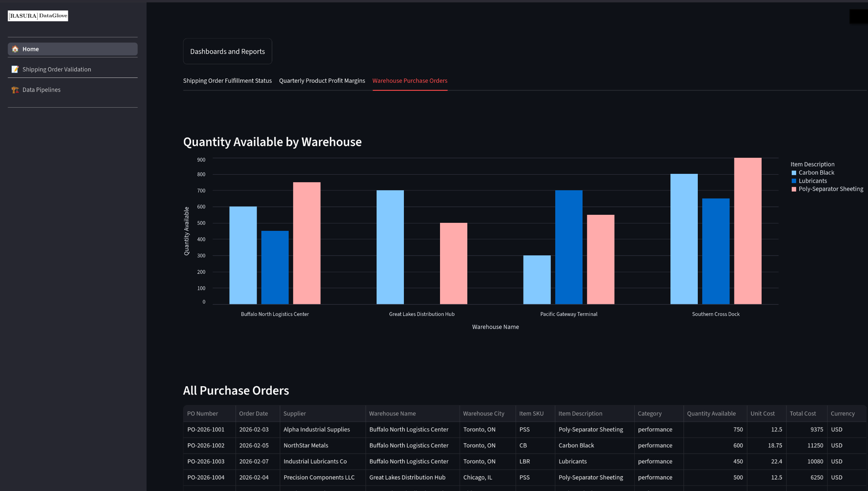The width and height of the screenshot is (868, 491).
Task: Click Item SKU cell LBR
Action: [x=535, y=462]
